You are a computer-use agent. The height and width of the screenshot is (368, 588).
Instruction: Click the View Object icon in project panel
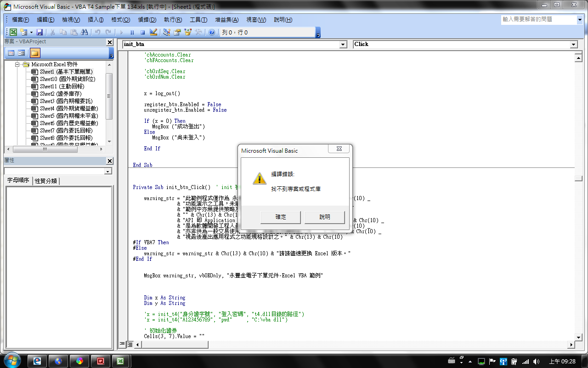(22, 53)
